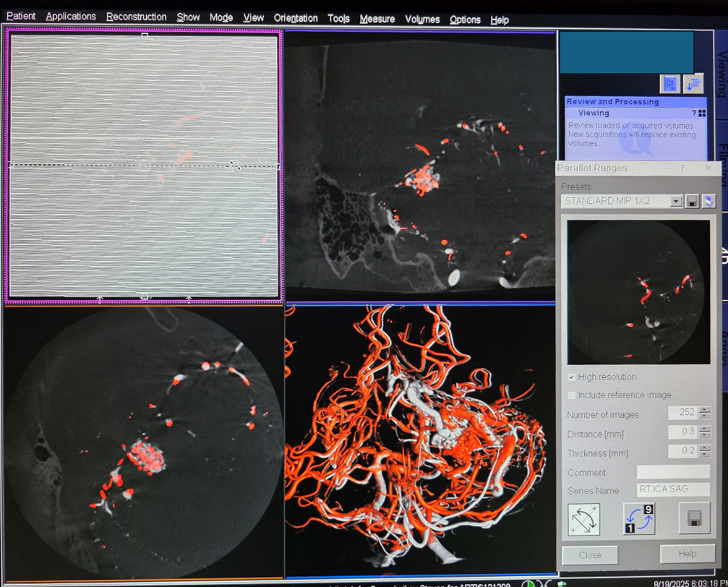
Task: Click the rotate orientation arrows icon
Action: (x=583, y=519)
